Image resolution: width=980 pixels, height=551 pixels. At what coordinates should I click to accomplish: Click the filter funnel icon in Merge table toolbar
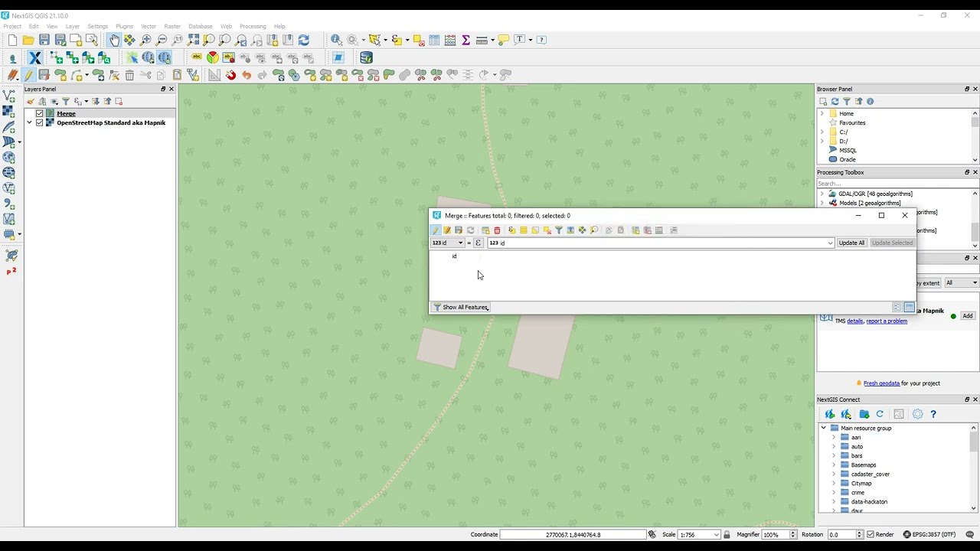tap(559, 230)
